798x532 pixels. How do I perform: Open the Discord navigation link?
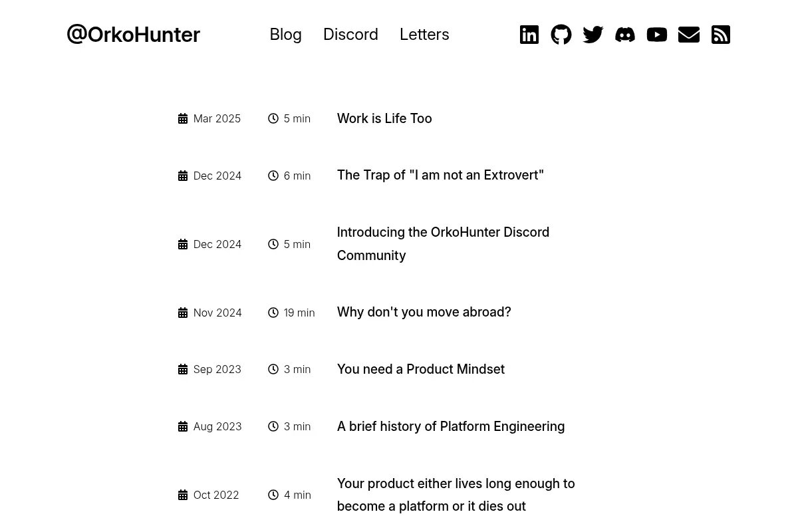coord(350,35)
